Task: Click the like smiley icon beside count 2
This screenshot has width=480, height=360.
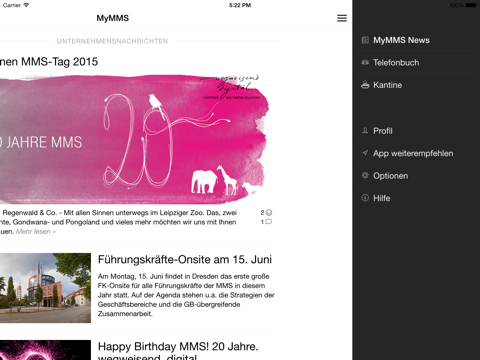Action: pyautogui.click(x=269, y=212)
